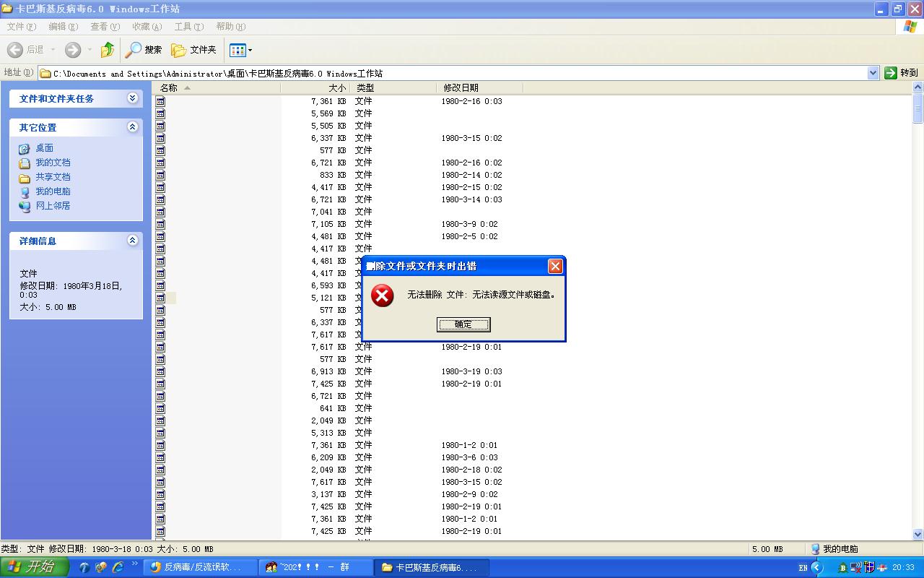
Task: Click the Windows security shield tray icon
Action: (x=869, y=567)
